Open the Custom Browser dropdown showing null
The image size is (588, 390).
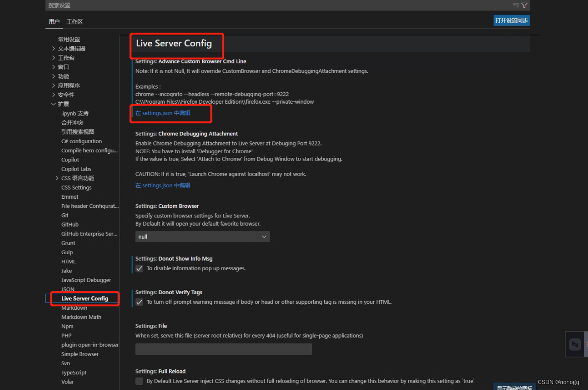pyautogui.click(x=202, y=236)
